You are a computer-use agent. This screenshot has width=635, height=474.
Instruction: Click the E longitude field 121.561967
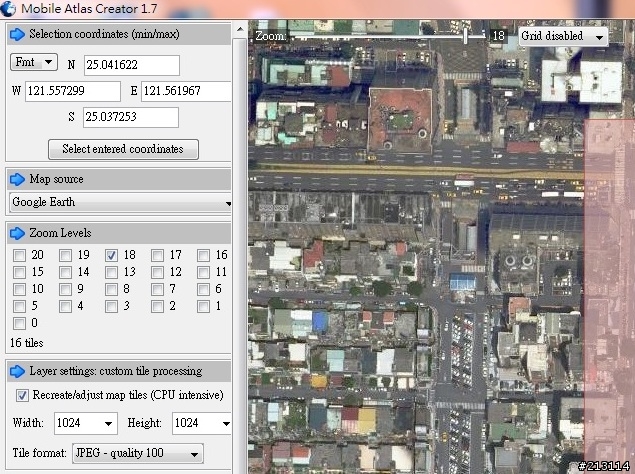(186, 91)
